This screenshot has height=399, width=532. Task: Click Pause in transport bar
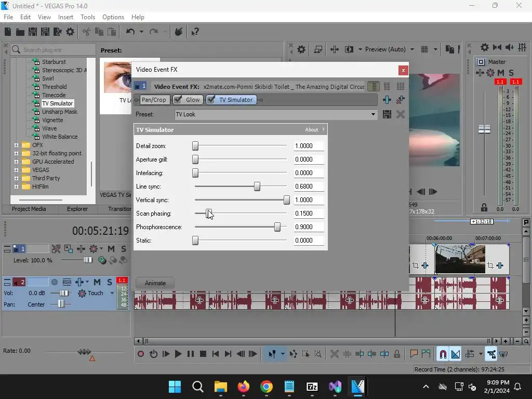click(x=190, y=354)
